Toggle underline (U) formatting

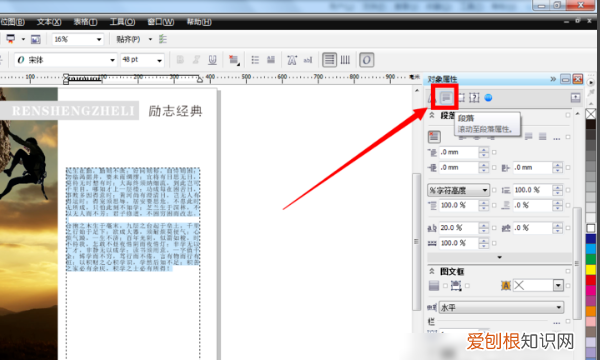click(213, 60)
